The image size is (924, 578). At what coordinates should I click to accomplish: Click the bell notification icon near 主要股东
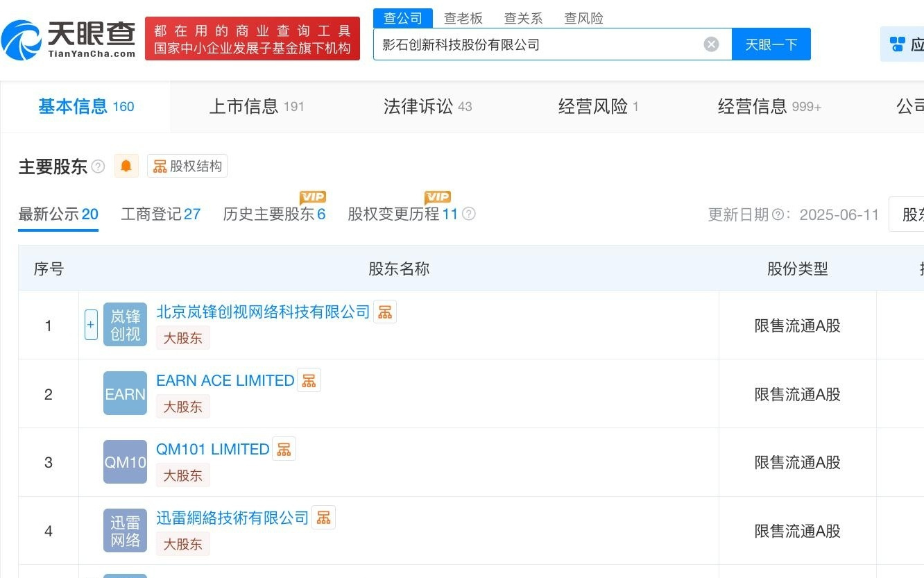(126, 165)
